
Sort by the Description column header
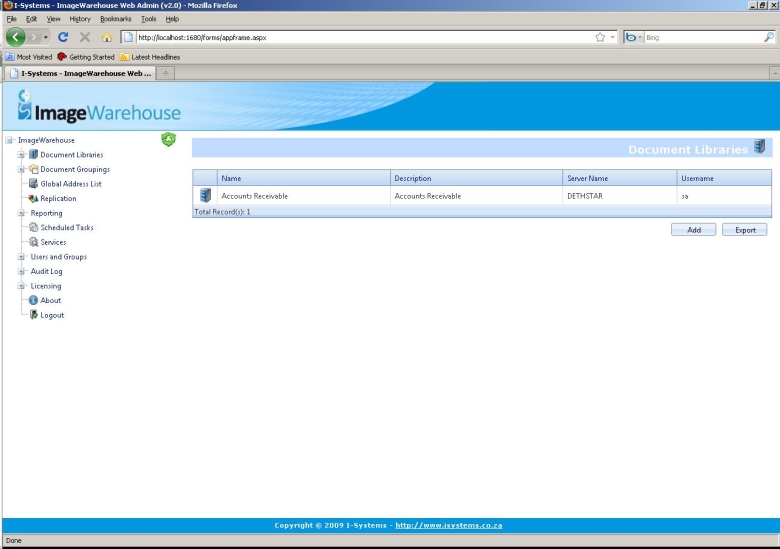pyautogui.click(x=477, y=178)
